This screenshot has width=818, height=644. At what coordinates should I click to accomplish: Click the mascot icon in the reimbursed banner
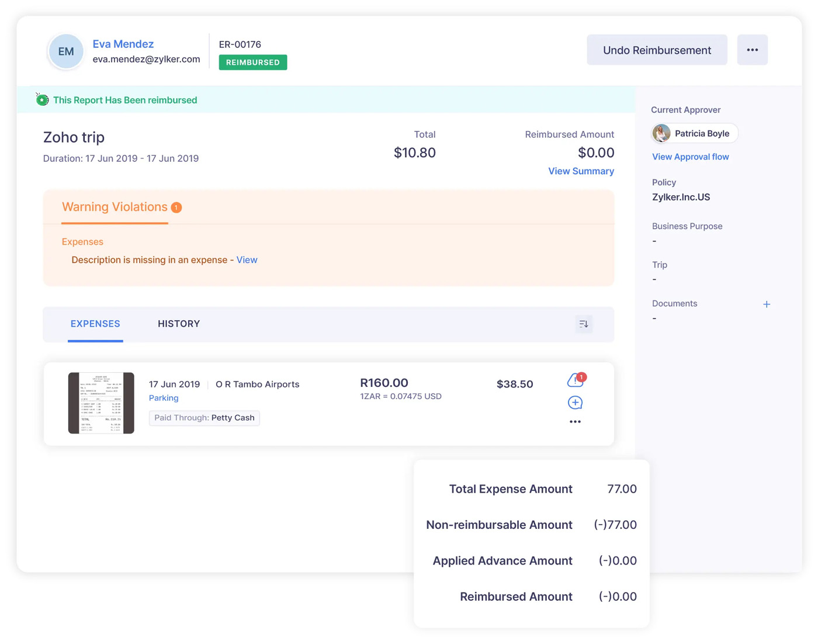[42, 99]
